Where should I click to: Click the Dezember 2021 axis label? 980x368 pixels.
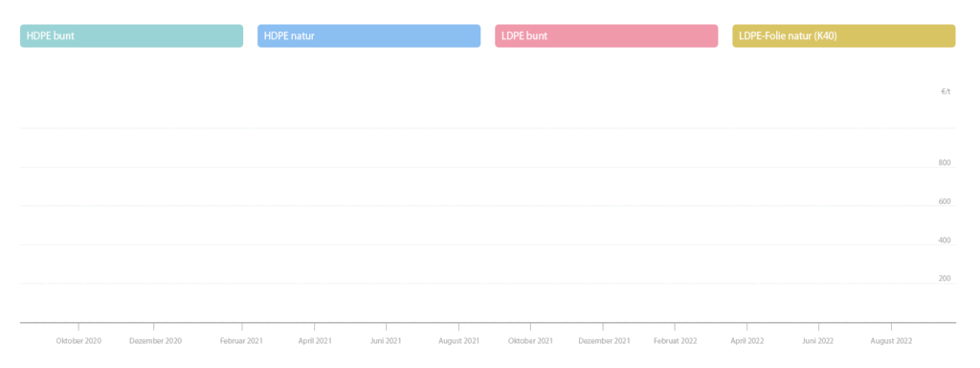604,341
